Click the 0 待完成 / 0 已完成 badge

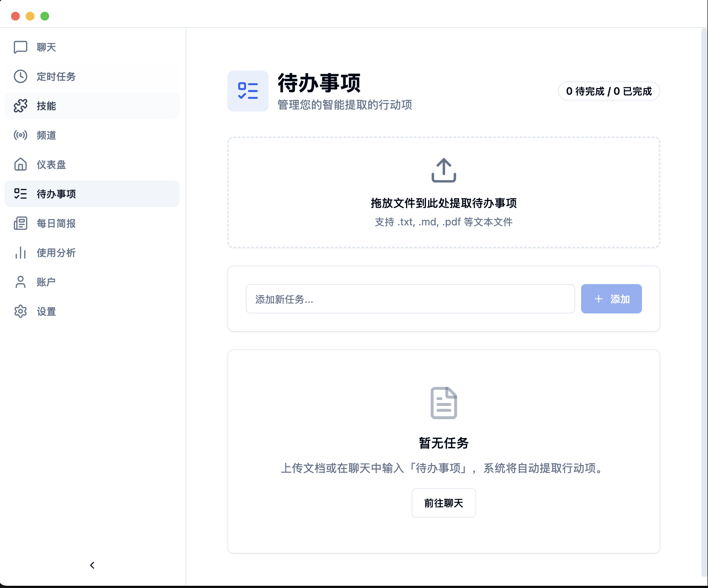pos(609,91)
